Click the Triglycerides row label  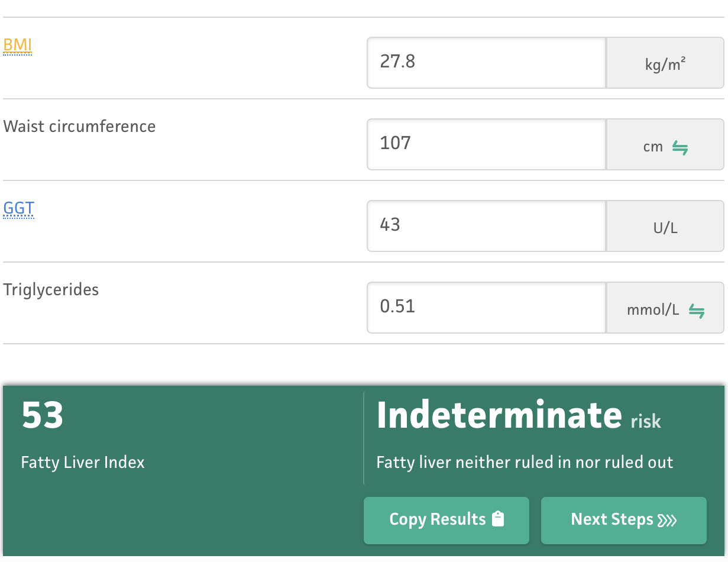click(51, 290)
